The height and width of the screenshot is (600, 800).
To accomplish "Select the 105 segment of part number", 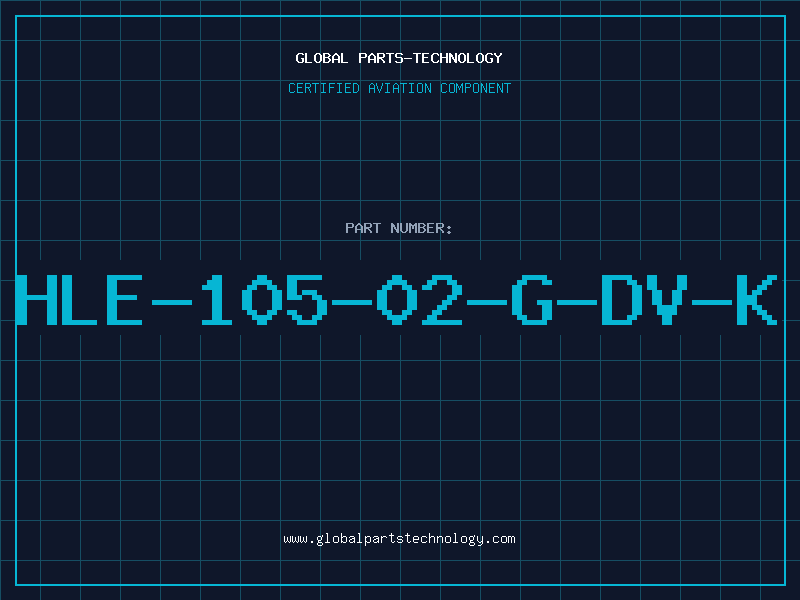I will point(264,299).
